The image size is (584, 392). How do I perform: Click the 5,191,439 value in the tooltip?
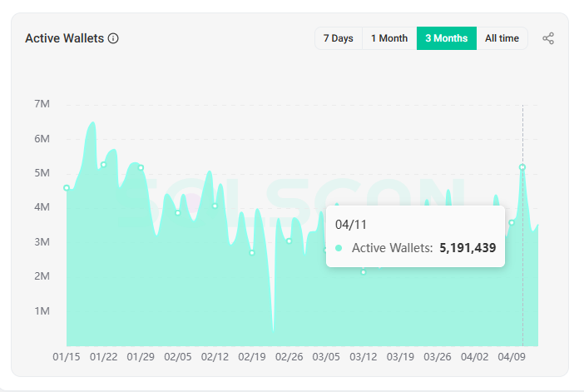coord(468,248)
